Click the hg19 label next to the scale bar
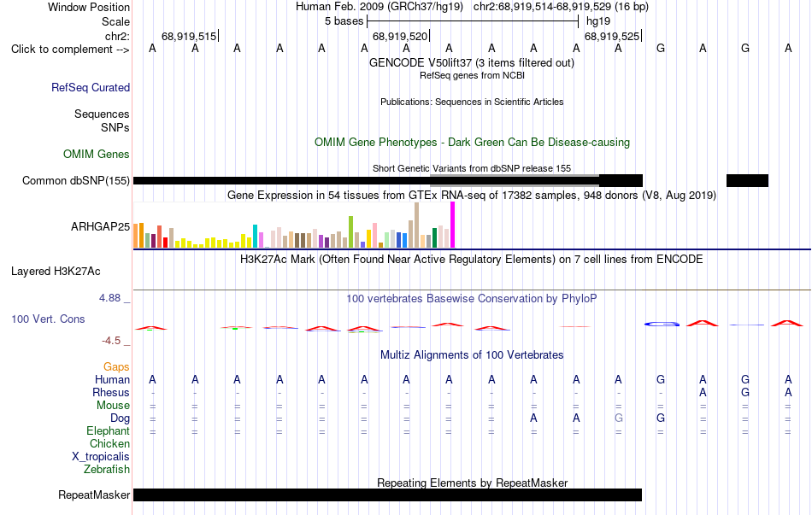Screen dimensions: 812x515 coord(598,21)
